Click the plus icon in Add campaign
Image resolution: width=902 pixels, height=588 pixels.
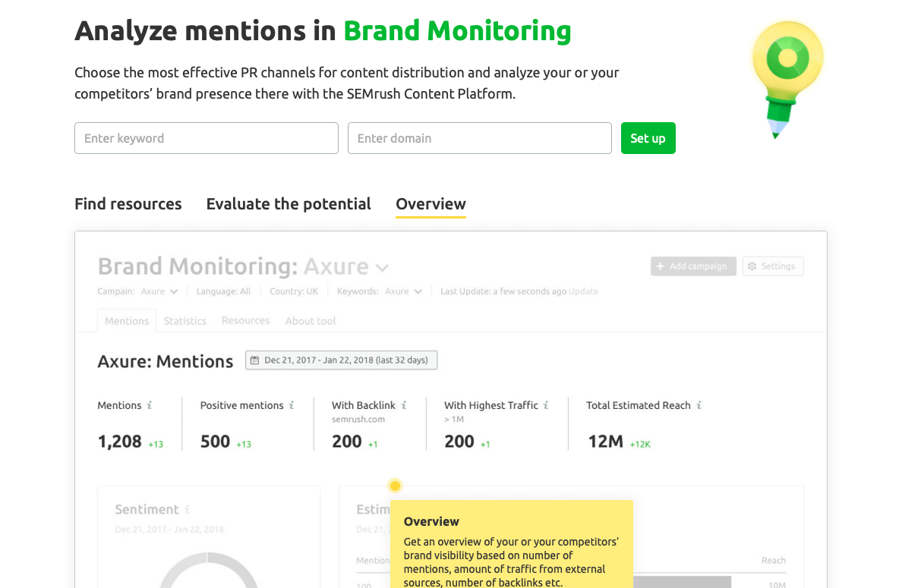[x=661, y=266]
